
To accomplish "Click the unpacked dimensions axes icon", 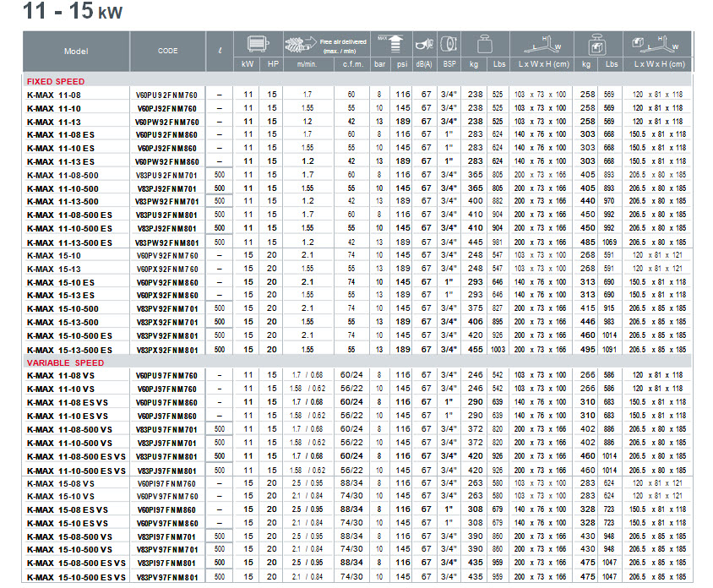I will tap(542, 44).
